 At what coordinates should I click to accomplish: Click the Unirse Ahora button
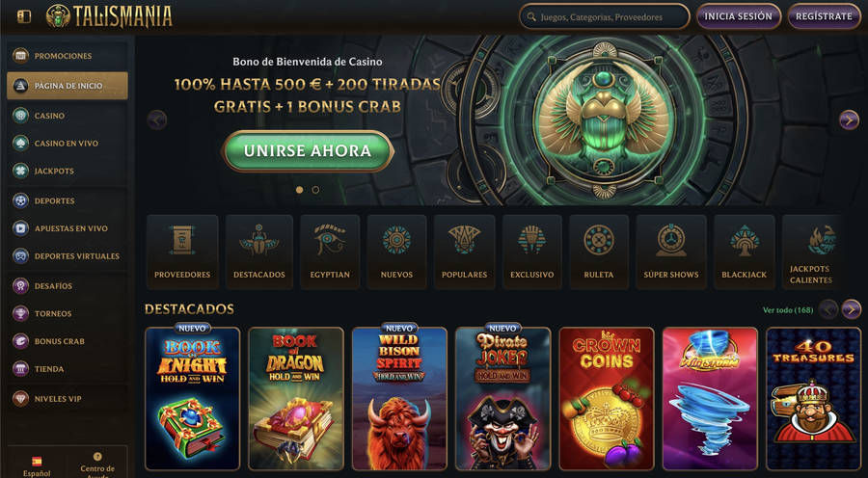[308, 151]
